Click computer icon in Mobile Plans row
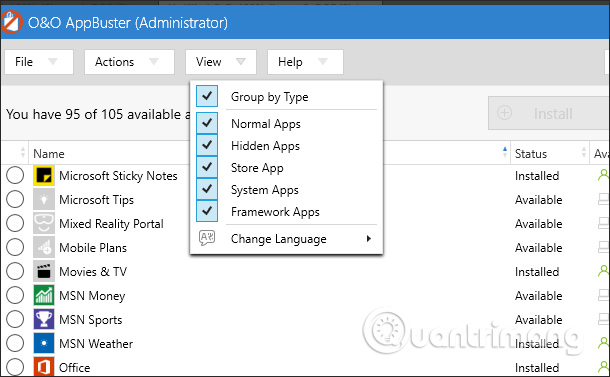Screen dimensions: 610x377 pyautogui.click(x=604, y=247)
